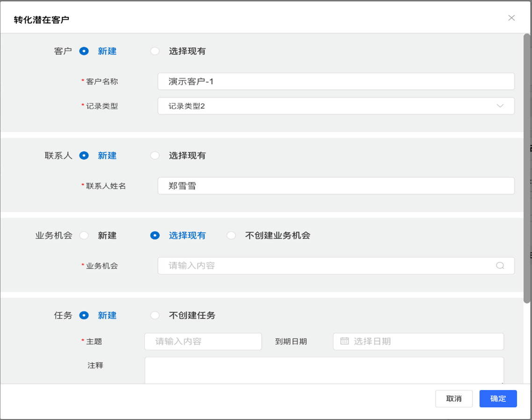The height and width of the screenshot is (420, 532).
Task: Expand the 记录类型 dropdown arrow
Action: click(500, 106)
